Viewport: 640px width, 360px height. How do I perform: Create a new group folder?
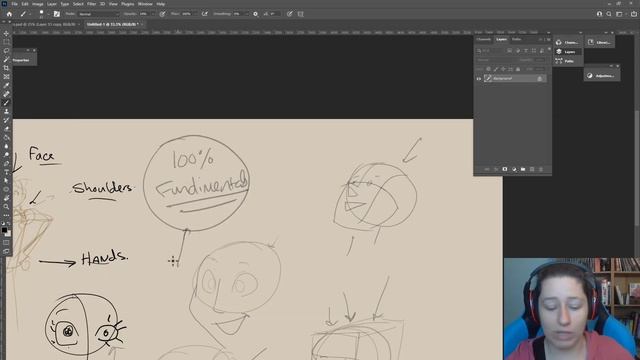523,169
